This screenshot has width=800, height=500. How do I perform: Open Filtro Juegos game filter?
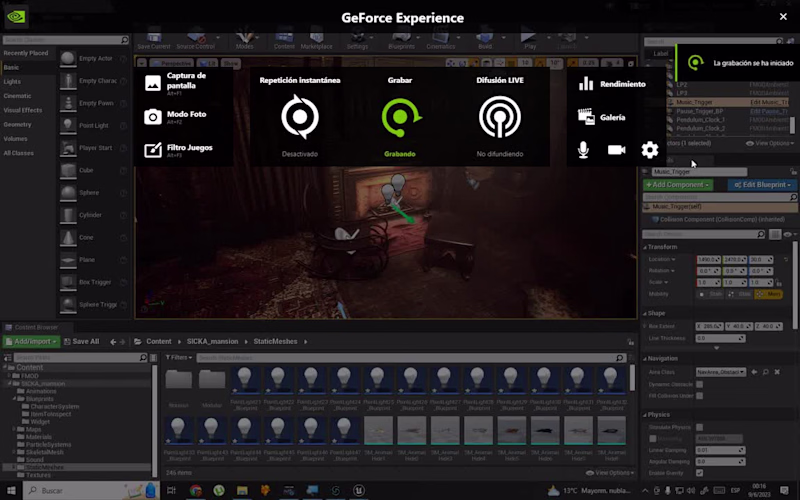[178, 150]
